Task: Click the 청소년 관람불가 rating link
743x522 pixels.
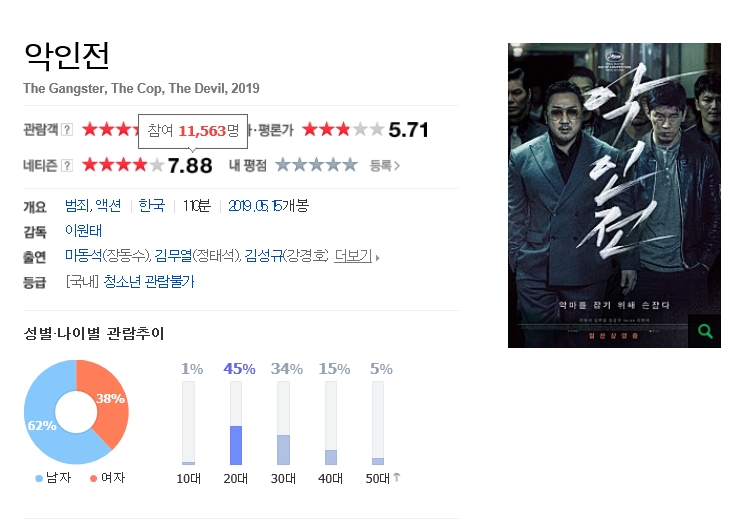Action: tap(149, 281)
